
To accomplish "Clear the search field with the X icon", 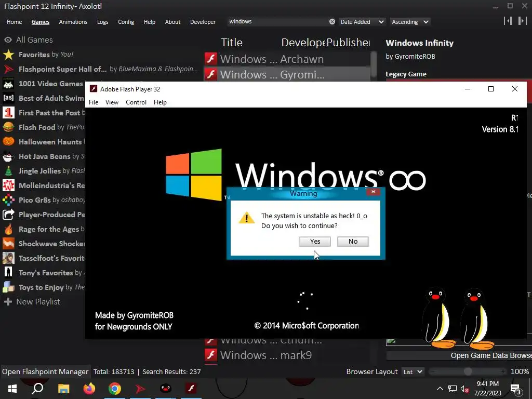I will click(x=332, y=22).
